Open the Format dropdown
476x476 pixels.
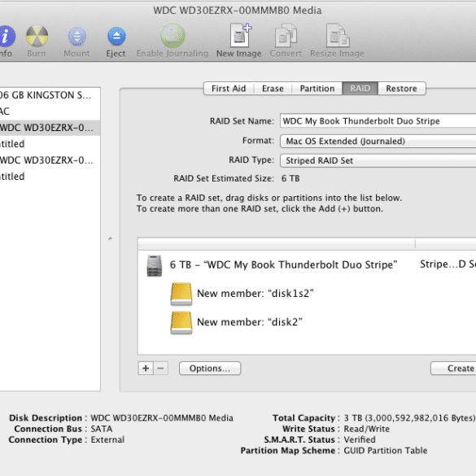378,141
